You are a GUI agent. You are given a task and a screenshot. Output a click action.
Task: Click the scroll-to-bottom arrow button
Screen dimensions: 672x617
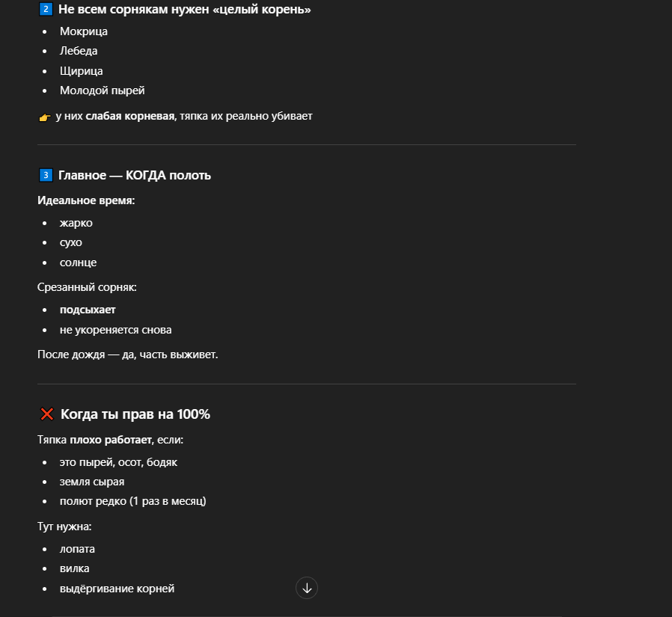point(307,588)
